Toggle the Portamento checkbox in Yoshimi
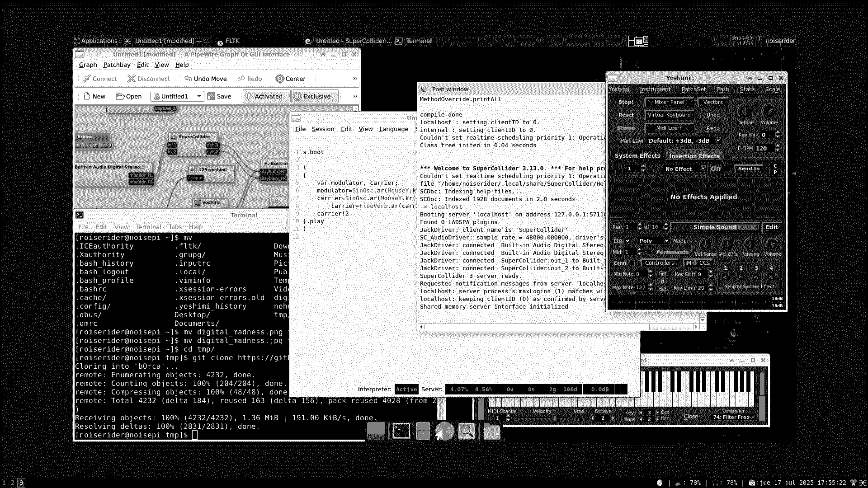Screen dimensions: 868x488 [649, 253]
